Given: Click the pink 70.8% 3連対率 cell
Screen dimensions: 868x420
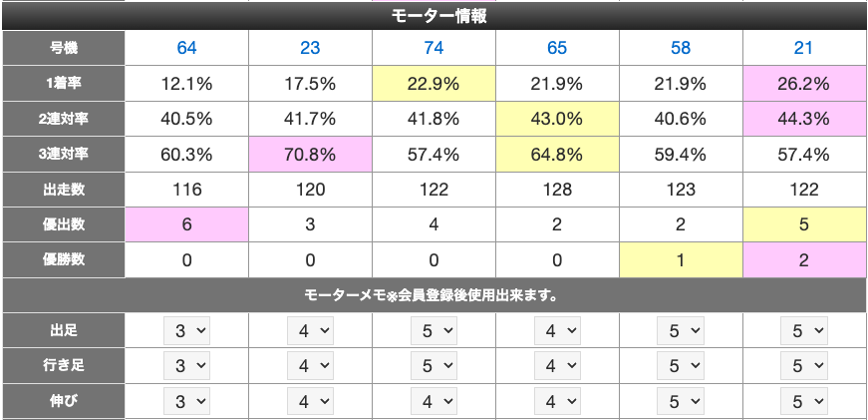Looking at the screenshot, I should pyautogui.click(x=309, y=155).
